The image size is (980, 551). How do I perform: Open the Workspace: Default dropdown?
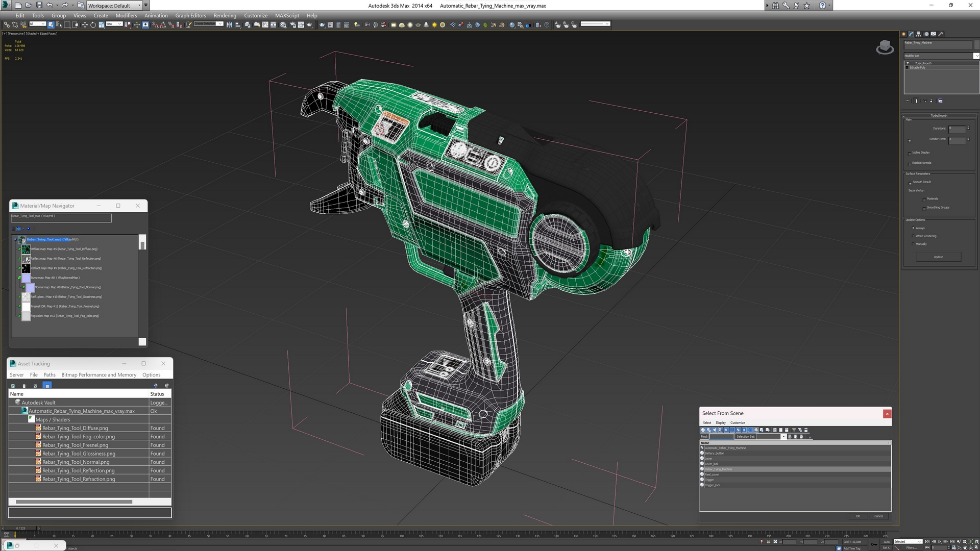coord(114,5)
